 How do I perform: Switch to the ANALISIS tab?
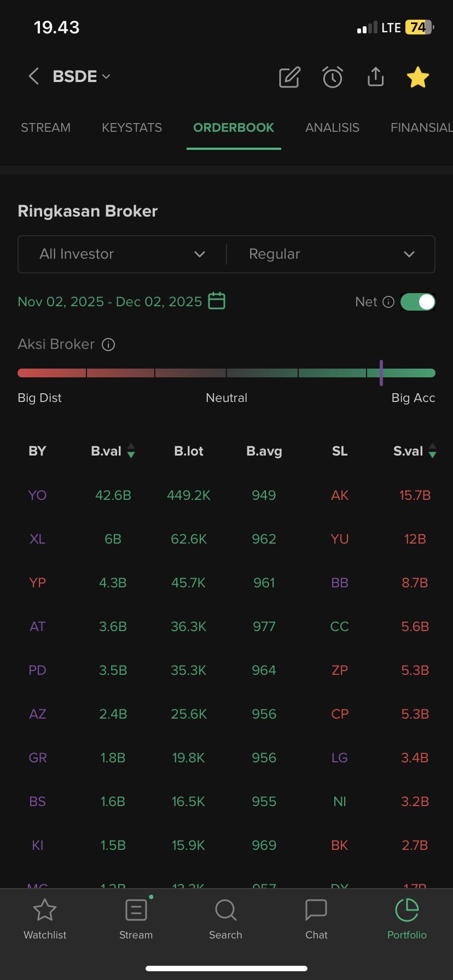[x=332, y=127]
